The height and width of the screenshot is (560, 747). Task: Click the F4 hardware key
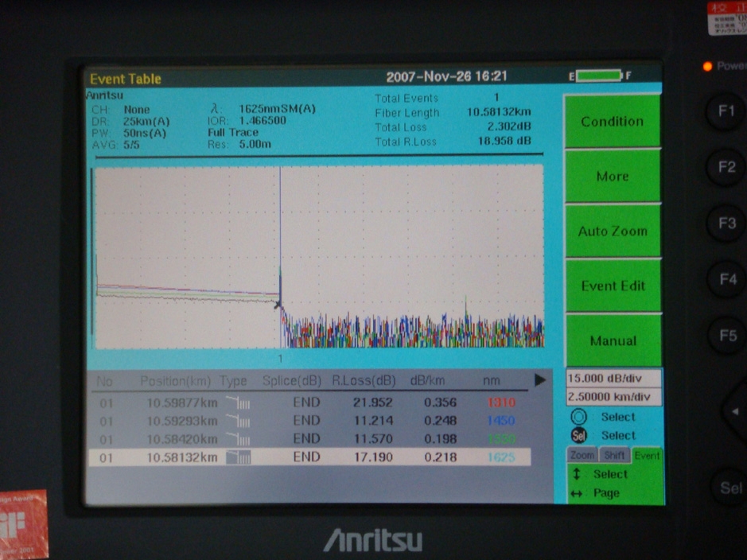pyautogui.click(x=727, y=279)
